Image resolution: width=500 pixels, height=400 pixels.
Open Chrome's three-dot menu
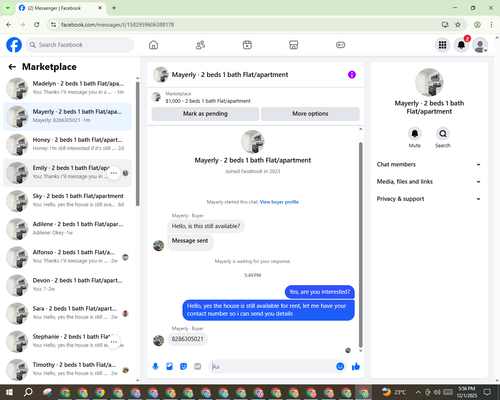point(491,25)
